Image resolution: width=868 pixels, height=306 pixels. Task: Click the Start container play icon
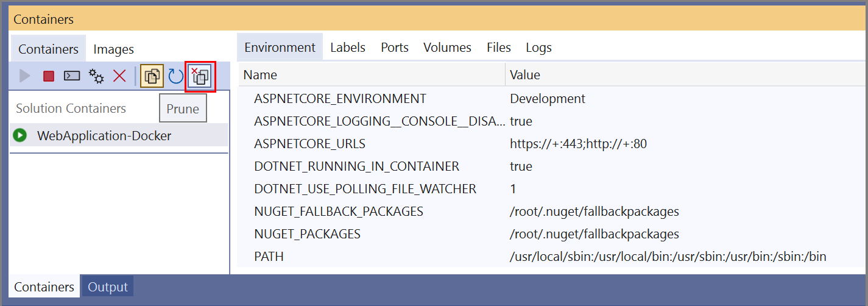(x=25, y=76)
